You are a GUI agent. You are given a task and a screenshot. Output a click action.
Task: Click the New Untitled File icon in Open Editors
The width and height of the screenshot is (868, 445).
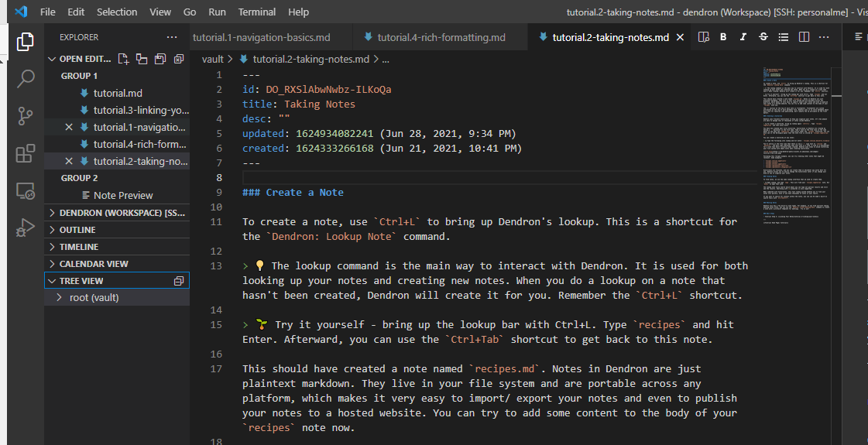(x=123, y=59)
